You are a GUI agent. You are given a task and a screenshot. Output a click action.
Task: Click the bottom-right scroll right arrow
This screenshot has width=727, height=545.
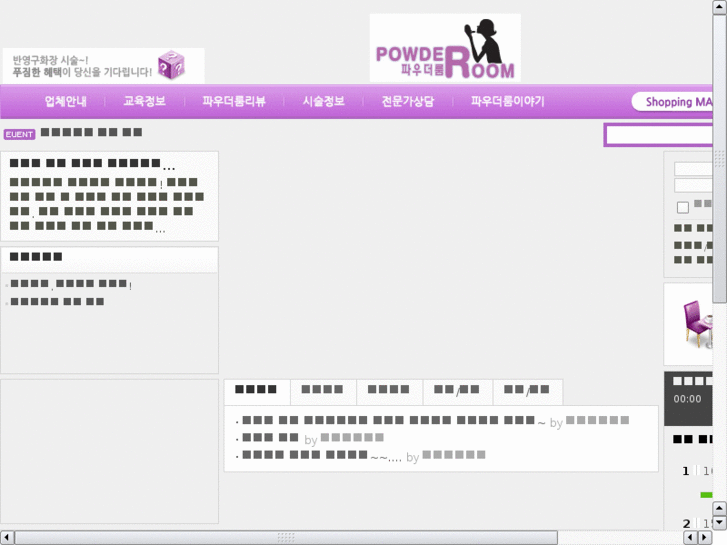(x=705, y=537)
